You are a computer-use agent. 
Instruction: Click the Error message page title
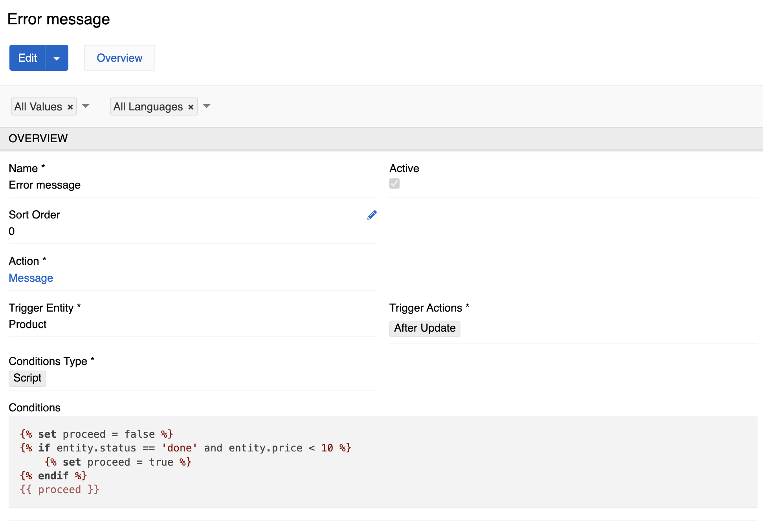tap(59, 19)
